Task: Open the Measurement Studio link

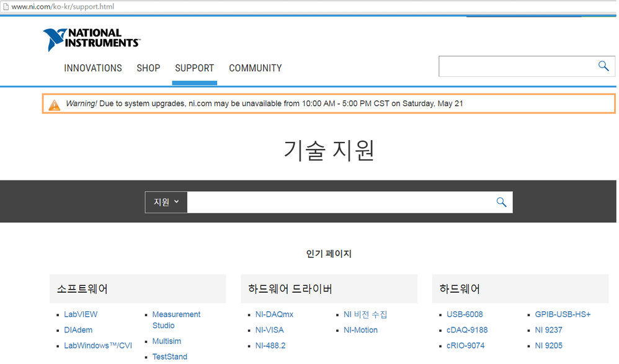Action: point(177,320)
